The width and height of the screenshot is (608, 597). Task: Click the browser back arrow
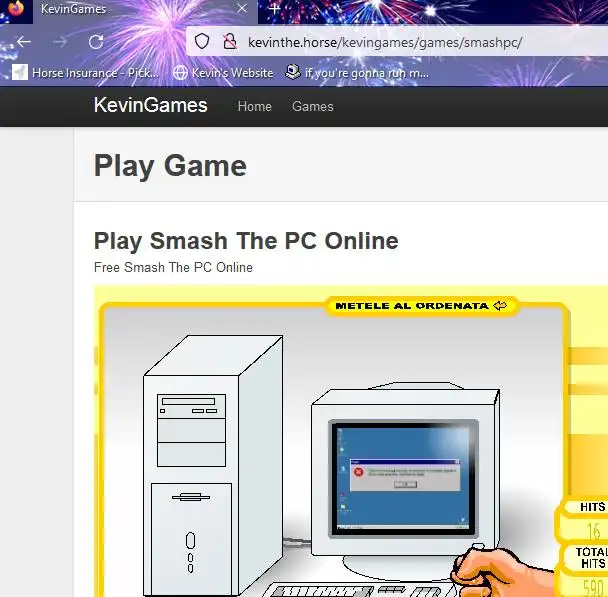pyautogui.click(x=24, y=41)
